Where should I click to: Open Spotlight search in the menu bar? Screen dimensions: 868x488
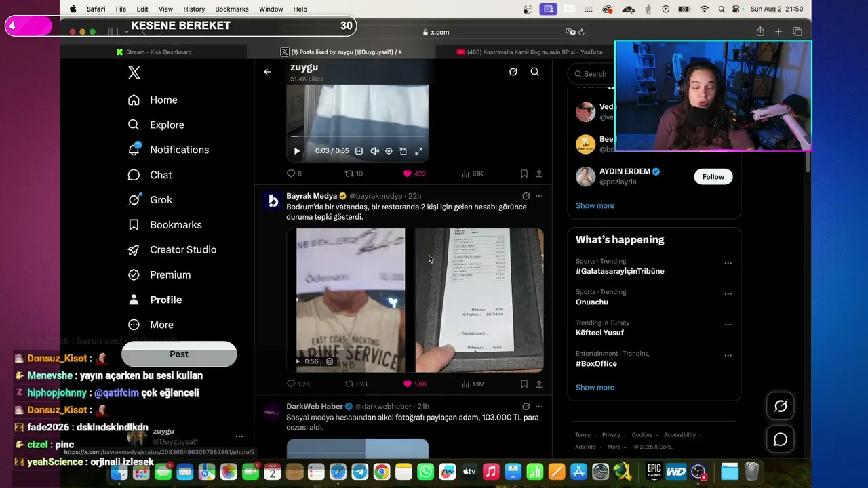click(720, 9)
